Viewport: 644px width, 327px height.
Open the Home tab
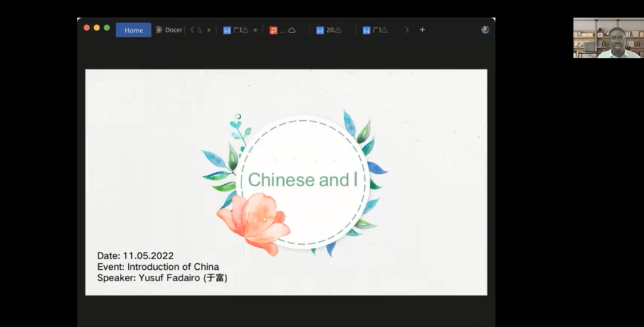[134, 30]
